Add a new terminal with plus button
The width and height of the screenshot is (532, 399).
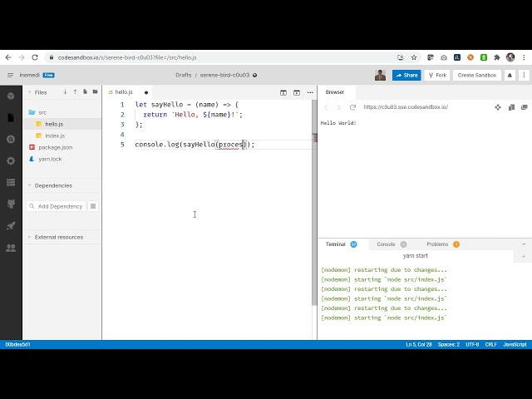pyautogui.click(x=524, y=257)
